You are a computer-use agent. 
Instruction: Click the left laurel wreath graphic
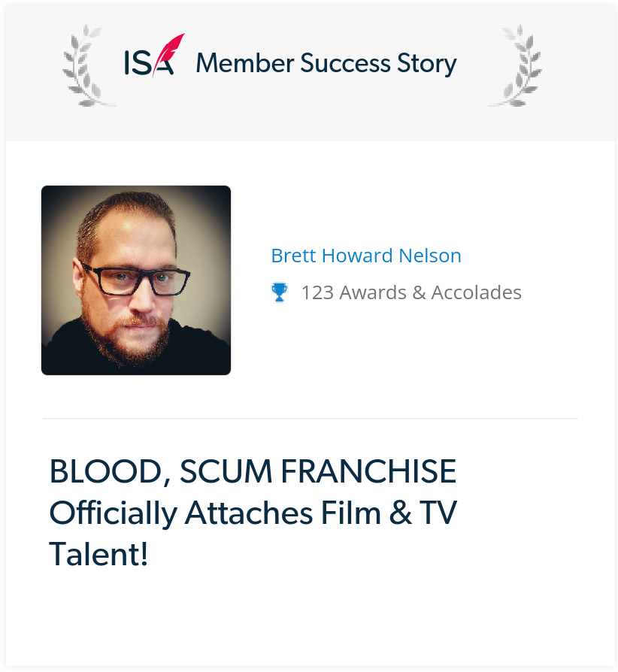[86, 65]
